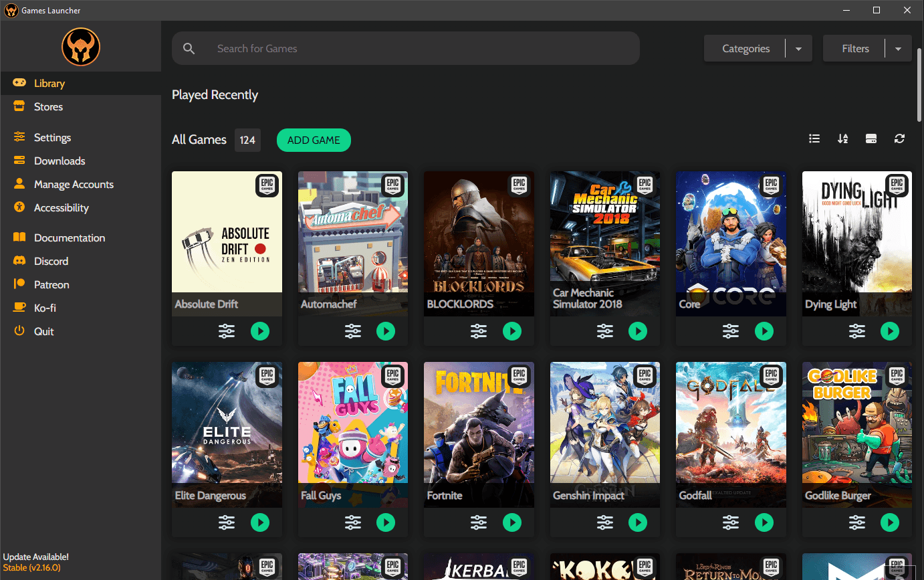The image size is (924, 580).
Task: Play Genshin Impact
Action: click(x=638, y=522)
